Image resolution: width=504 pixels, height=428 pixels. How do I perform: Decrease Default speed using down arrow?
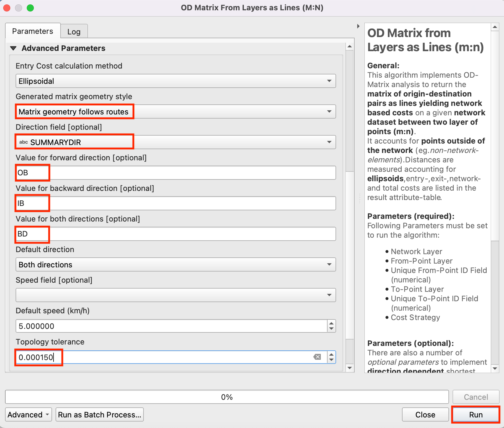click(x=331, y=329)
